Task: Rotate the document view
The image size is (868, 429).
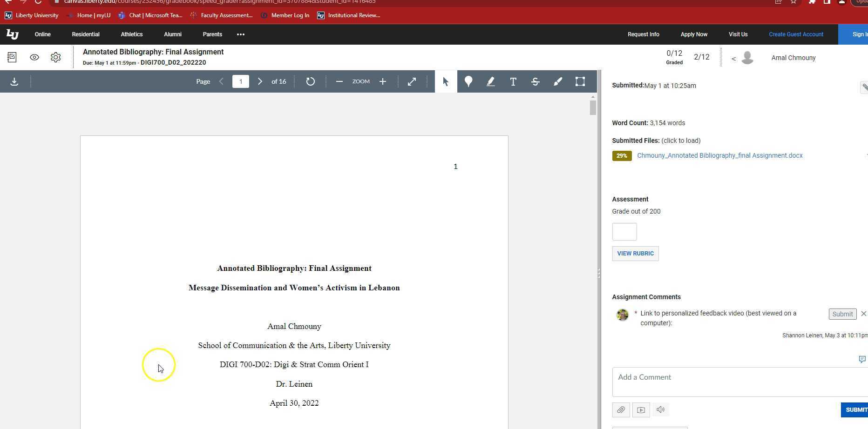Action: [x=311, y=82]
